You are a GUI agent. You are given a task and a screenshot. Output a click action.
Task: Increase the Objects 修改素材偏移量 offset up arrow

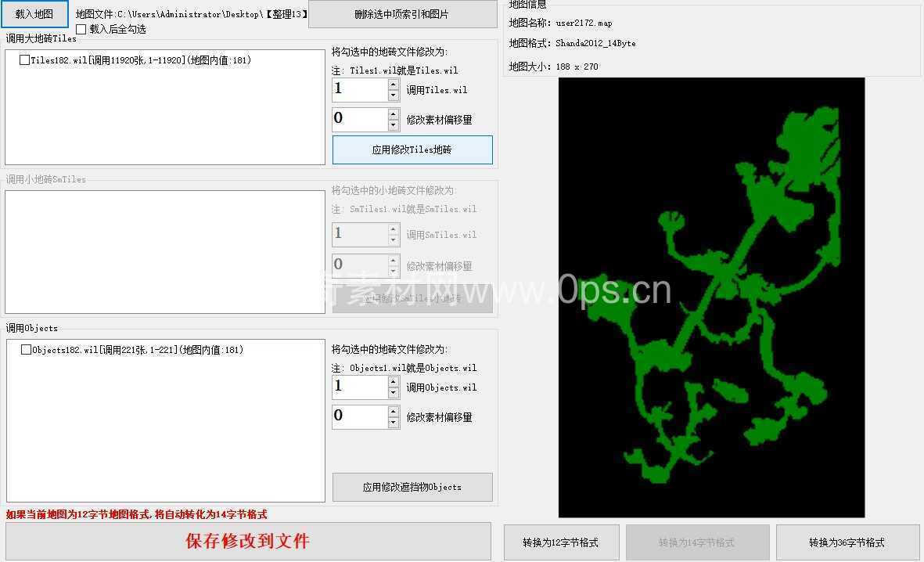[394, 412]
